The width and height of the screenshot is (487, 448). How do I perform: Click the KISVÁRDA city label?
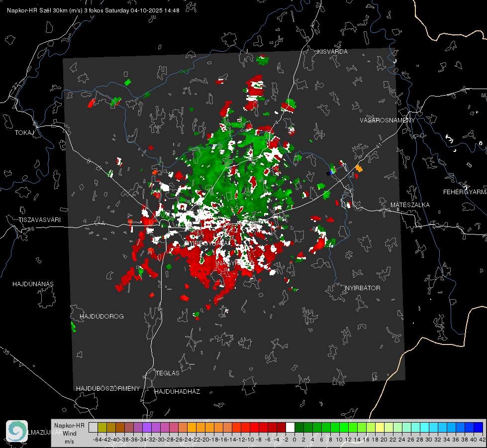click(332, 52)
